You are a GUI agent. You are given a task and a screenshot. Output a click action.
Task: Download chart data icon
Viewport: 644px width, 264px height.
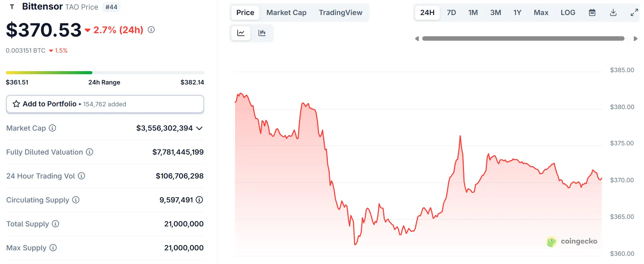point(613,13)
